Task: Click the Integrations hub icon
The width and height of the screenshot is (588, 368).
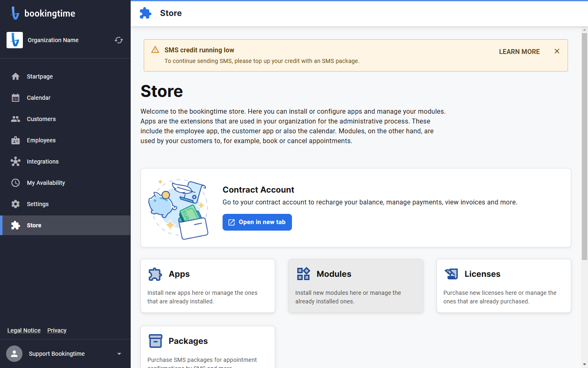Action: (16, 162)
